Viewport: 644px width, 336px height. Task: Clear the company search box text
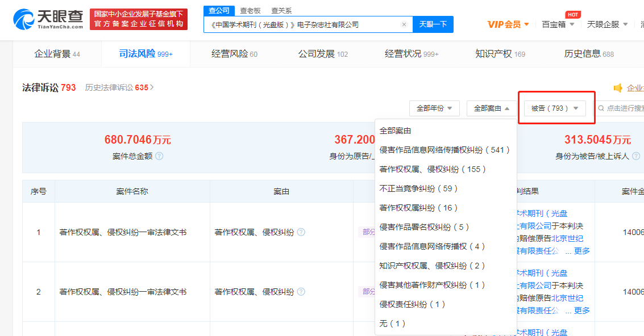[x=404, y=24]
